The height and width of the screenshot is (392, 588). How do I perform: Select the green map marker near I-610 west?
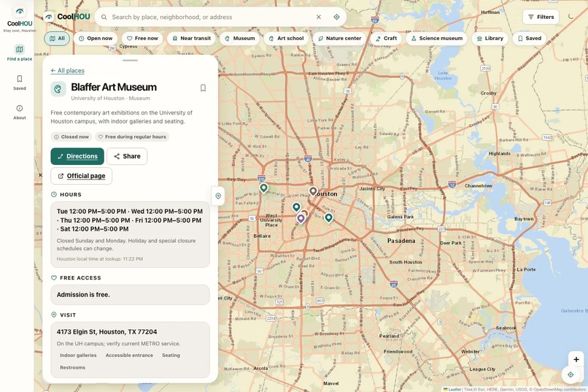point(263,188)
